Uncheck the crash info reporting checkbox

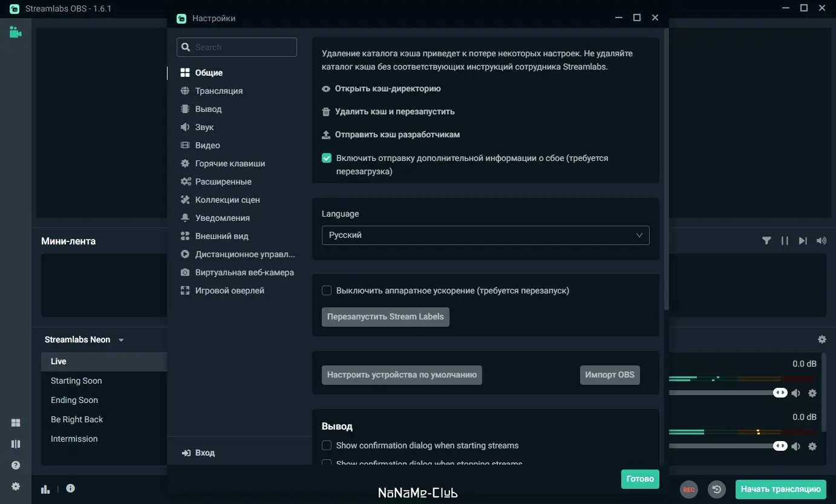coord(327,159)
